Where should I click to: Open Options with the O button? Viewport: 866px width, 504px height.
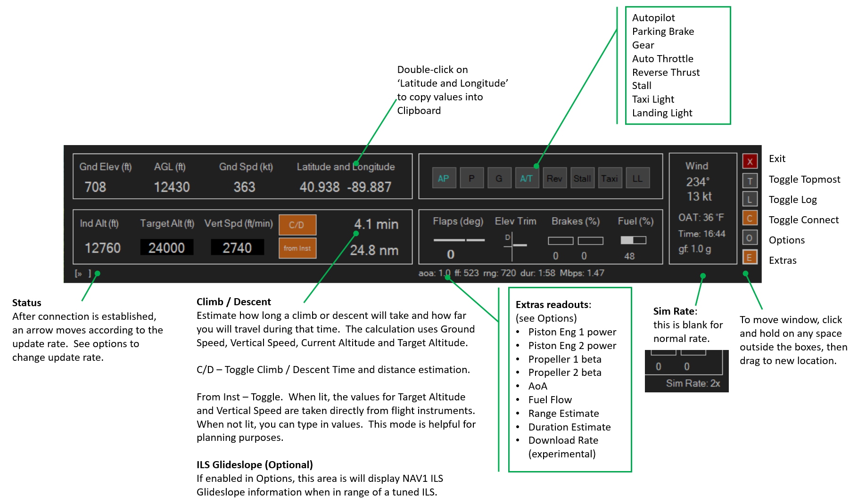(x=750, y=237)
